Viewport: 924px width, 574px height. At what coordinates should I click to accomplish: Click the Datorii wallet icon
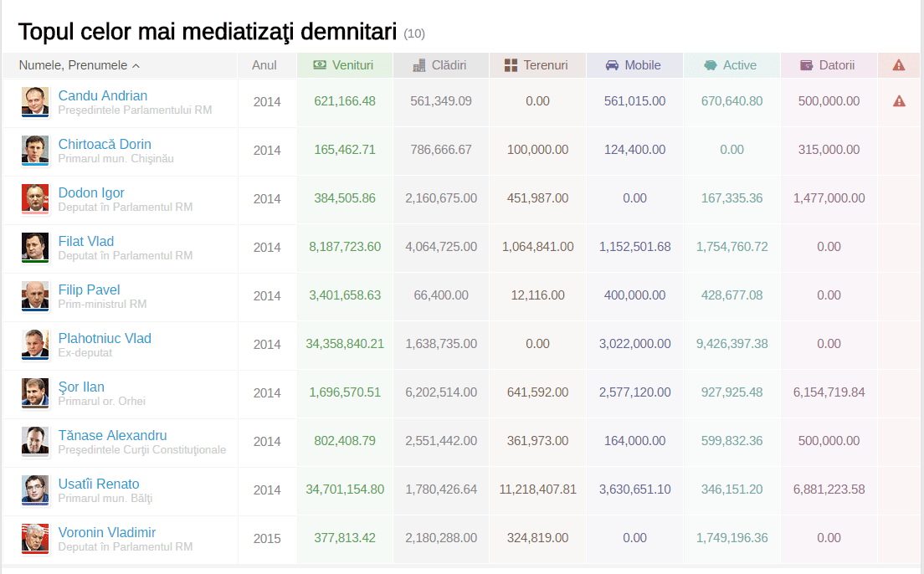[806, 64]
